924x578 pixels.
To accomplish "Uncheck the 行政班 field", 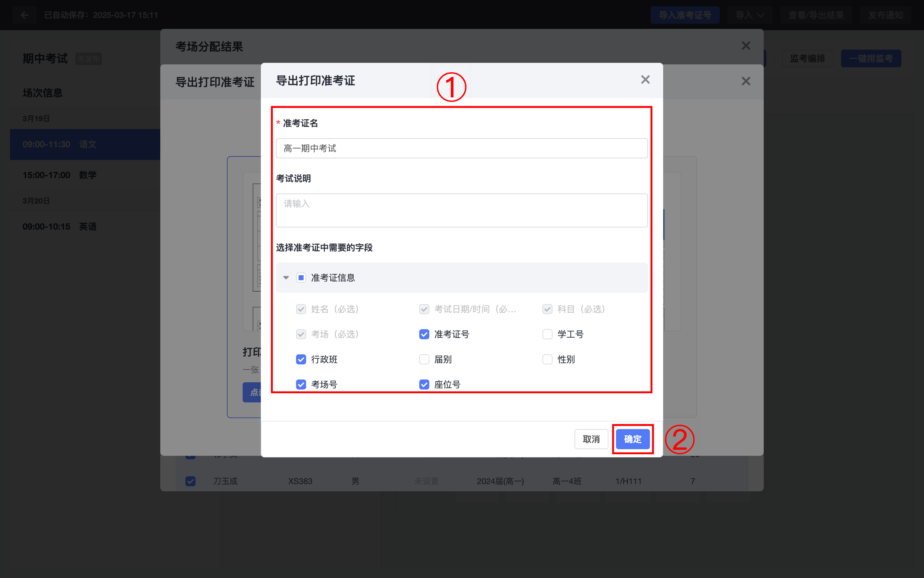I will (x=301, y=359).
